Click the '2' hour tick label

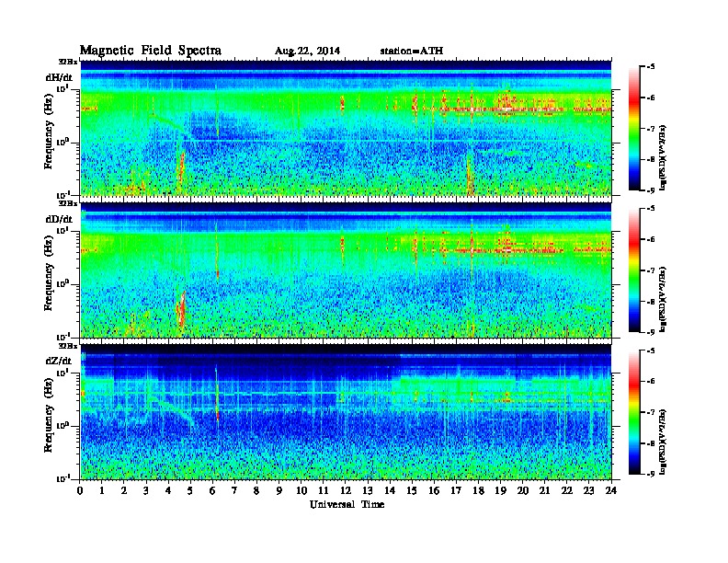[x=124, y=490]
